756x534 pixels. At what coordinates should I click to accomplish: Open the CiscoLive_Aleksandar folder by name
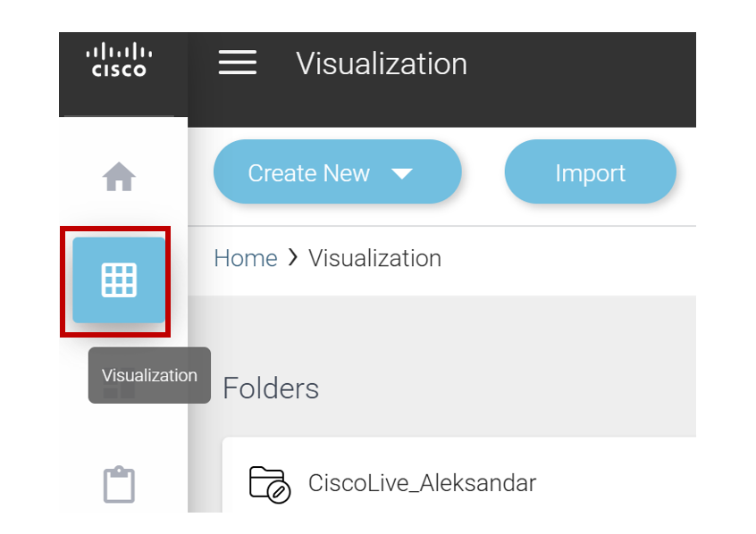(422, 483)
